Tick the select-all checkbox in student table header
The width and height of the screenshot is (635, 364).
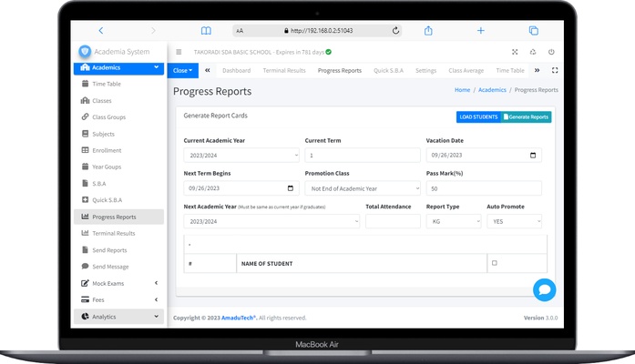495,263
